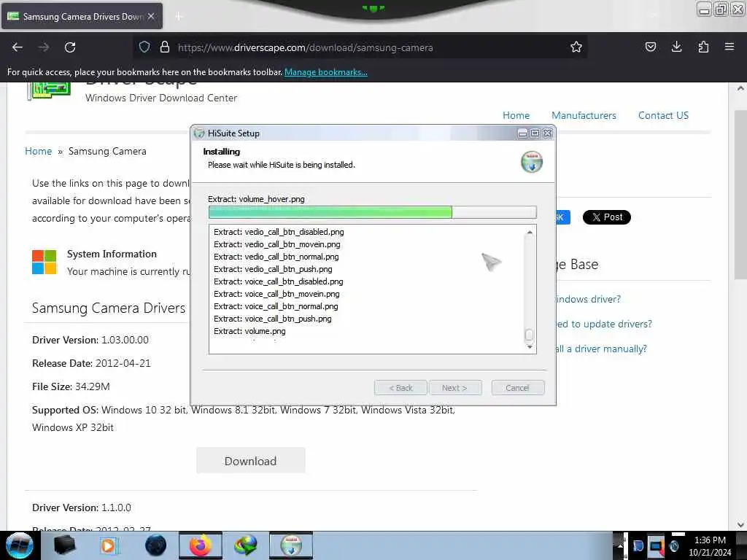Screen dimensions: 747x560
Task: Switch to HiSuite Setup taskbar item
Action: [x=291, y=545]
